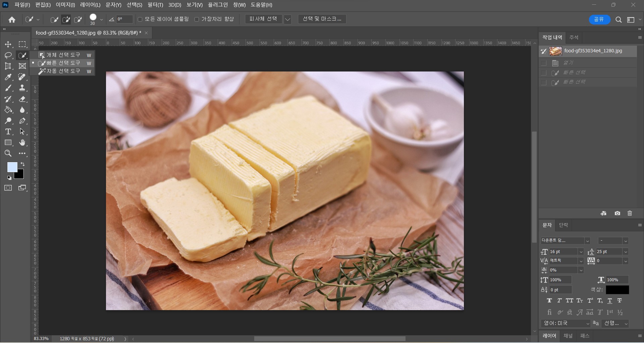
Task: Go to the Home screen
Action: (12, 19)
